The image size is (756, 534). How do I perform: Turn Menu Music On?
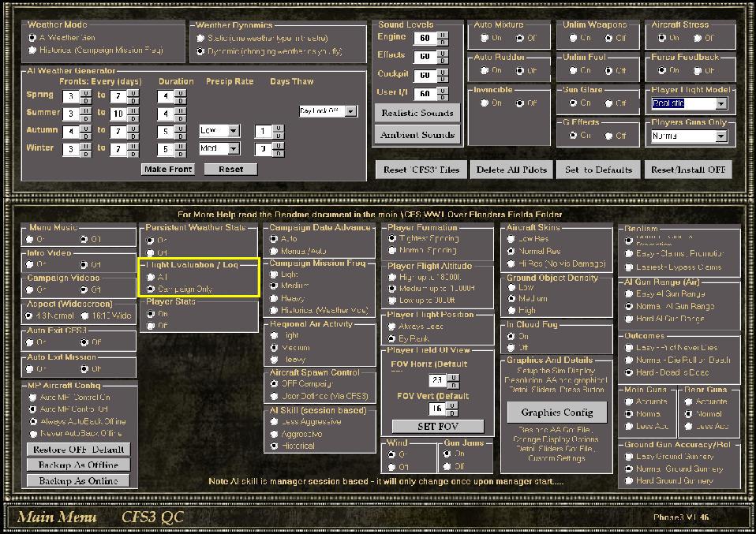(x=29, y=240)
